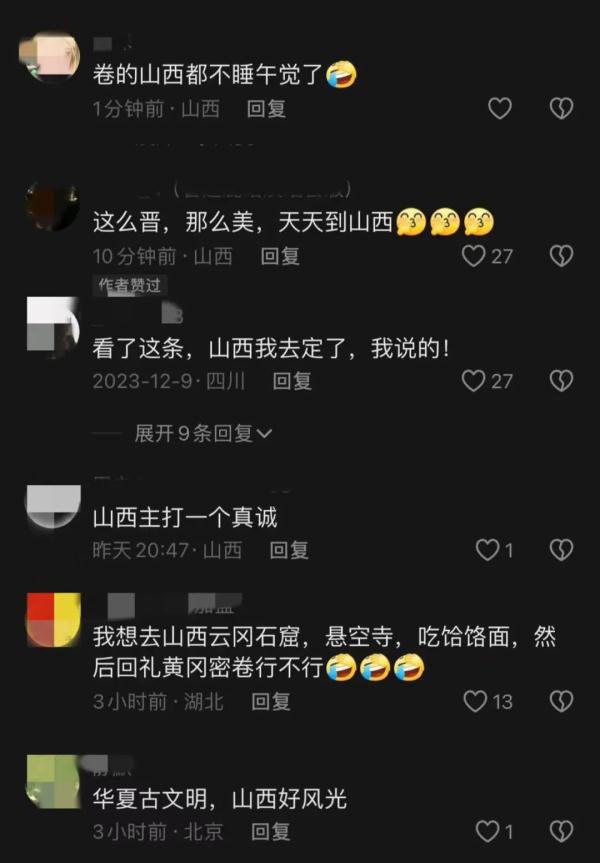Like the comment about 山西都不睡午觉了
Viewport: 600px width, 863px height.
500,108
